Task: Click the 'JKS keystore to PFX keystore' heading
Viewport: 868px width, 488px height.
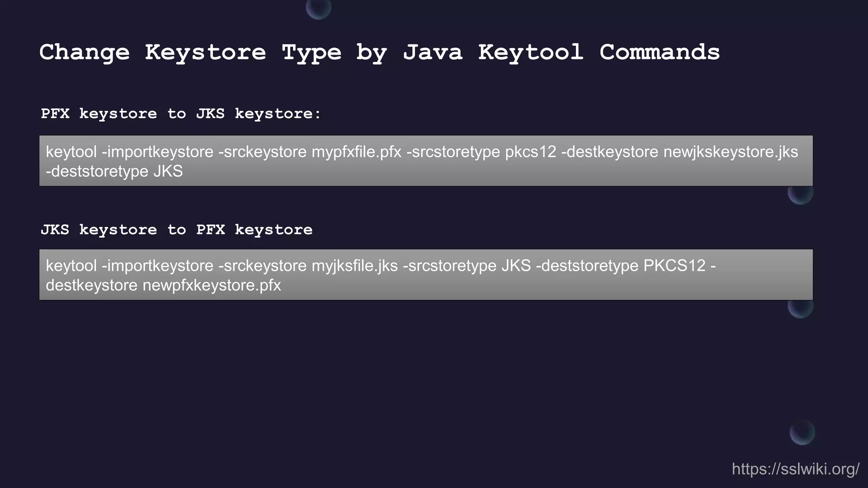Action: pyautogui.click(x=176, y=230)
